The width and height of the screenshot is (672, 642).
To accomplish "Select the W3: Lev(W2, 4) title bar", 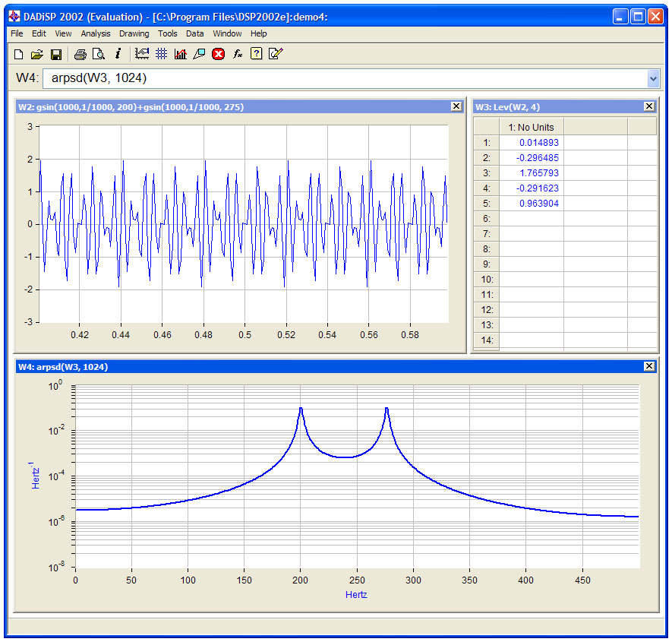I will pos(565,107).
